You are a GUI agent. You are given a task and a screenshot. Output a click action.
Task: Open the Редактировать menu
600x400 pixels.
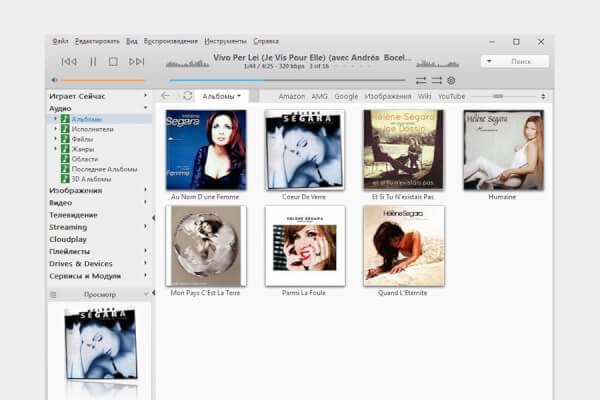tap(97, 41)
